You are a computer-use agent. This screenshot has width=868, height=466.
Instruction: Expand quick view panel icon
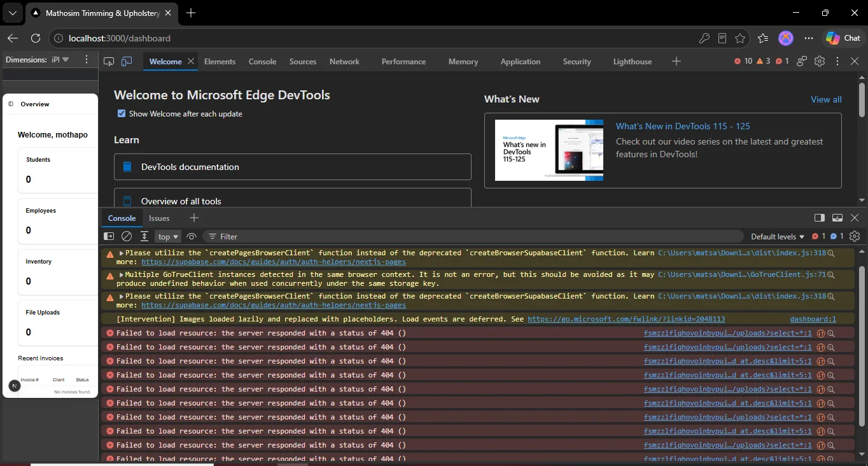coord(837,218)
